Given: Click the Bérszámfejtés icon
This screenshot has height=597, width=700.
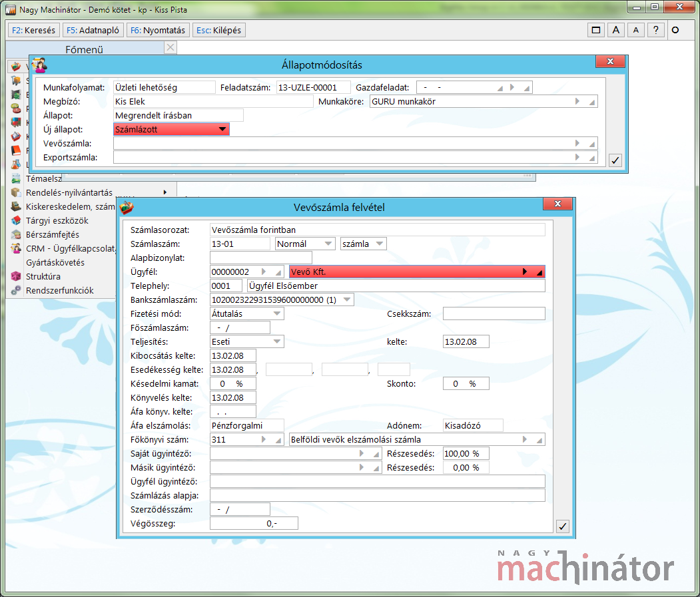Looking at the screenshot, I should coord(15,234).
